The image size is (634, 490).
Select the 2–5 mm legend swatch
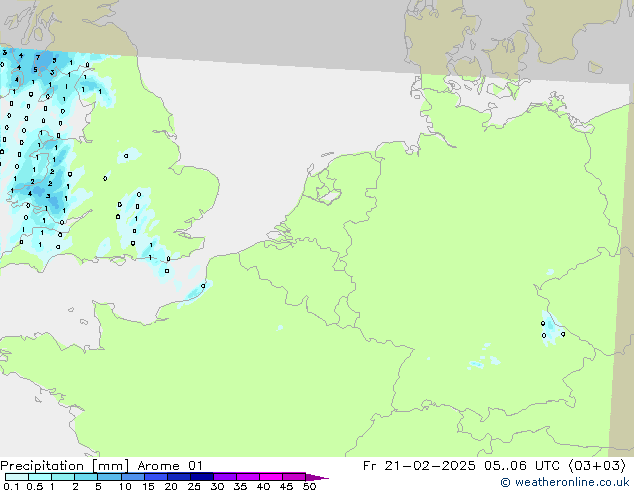click(x=86, y=477)
